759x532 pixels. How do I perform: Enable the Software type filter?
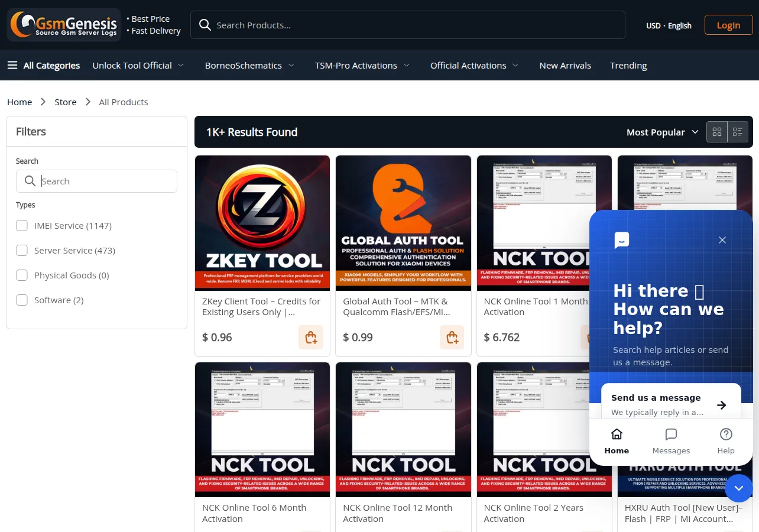point(22,300)
